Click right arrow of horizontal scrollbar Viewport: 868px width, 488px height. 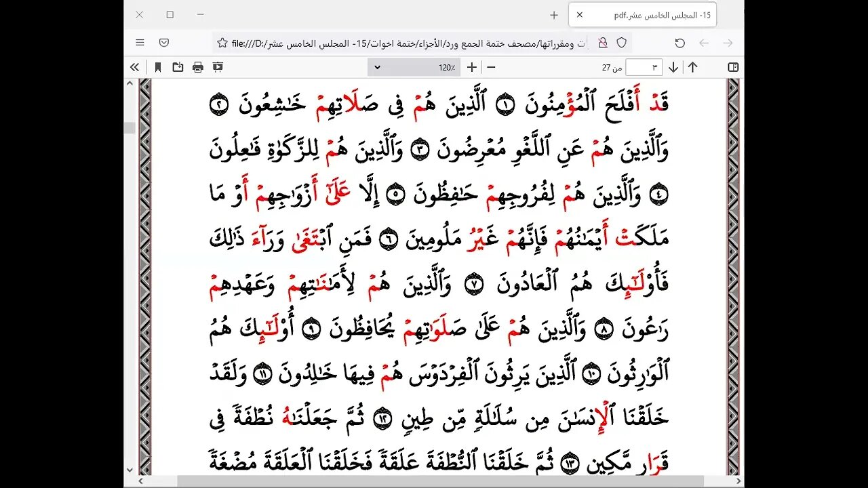click(738, 481)
